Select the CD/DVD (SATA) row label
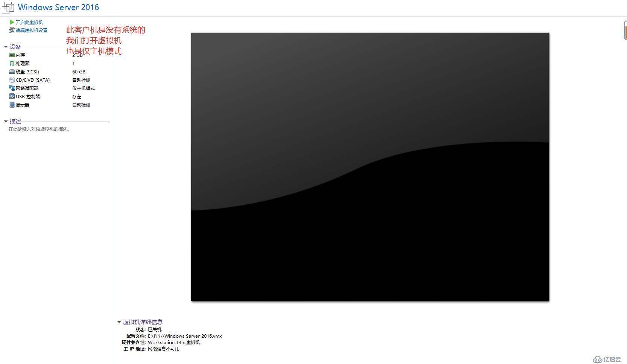This screenshot has width=627, height=364. [33, 80]
